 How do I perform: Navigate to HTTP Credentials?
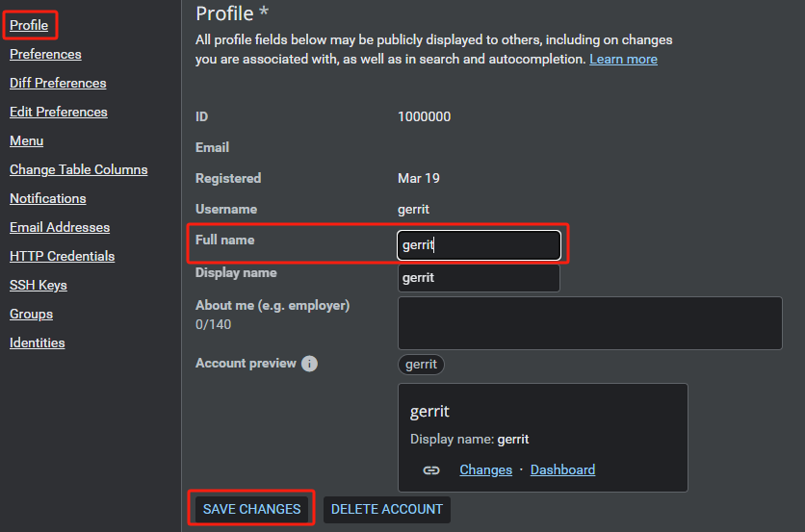pos(62,256)
